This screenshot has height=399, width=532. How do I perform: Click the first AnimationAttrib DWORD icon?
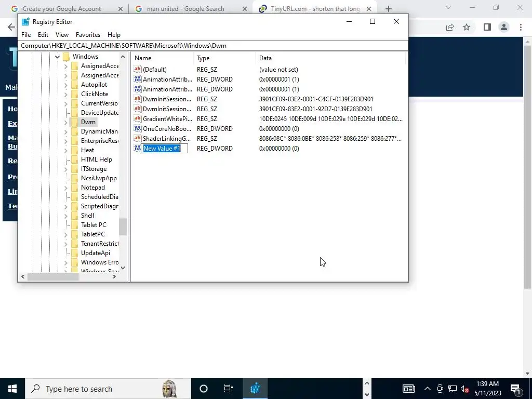[x=137, y=79]
